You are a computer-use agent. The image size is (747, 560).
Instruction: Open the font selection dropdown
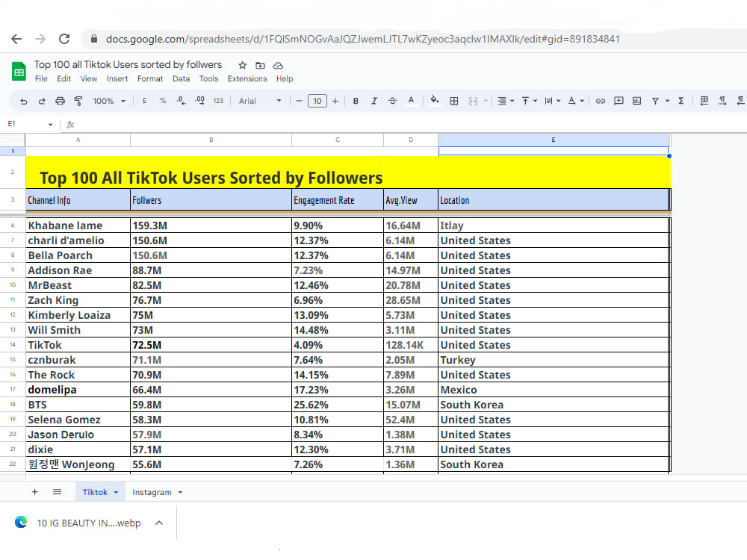pyautogui.click(x=258, y=100)
